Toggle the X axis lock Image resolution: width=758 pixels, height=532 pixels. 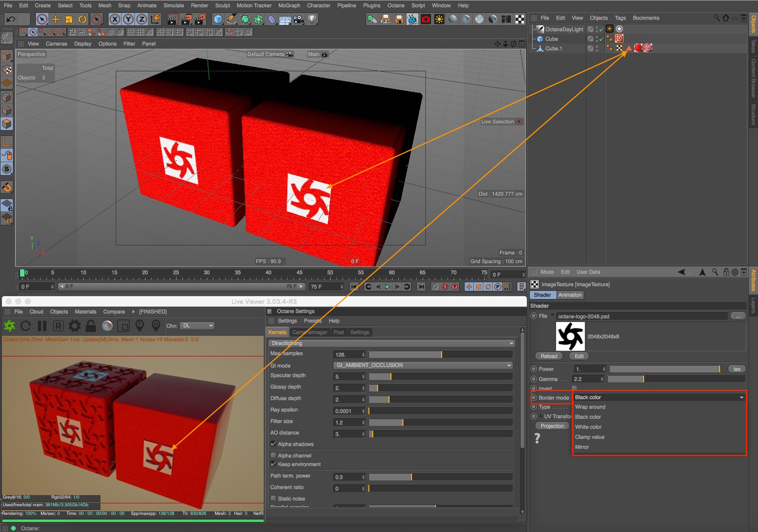tap(114, 19)
